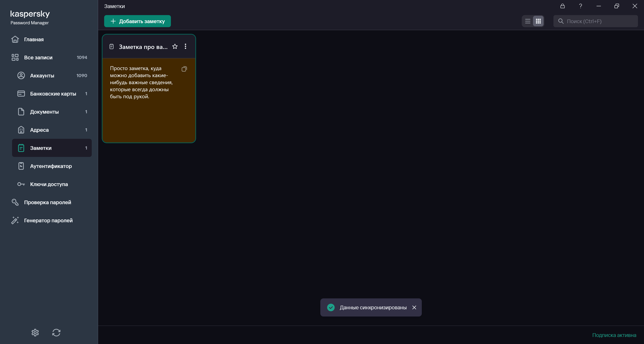Open help via question mark icon

point(580,6)
